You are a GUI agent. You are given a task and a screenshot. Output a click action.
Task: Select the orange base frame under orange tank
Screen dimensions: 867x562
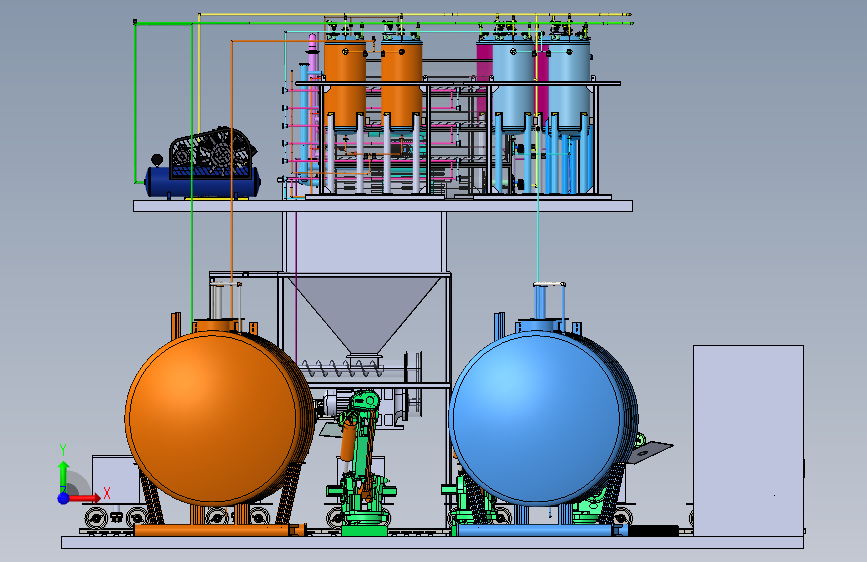[218, 530]
